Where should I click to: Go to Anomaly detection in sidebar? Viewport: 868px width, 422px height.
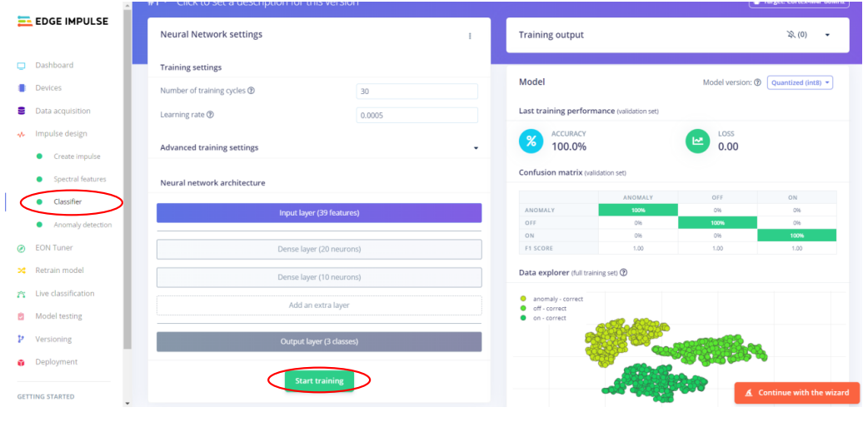click(82, 225)
